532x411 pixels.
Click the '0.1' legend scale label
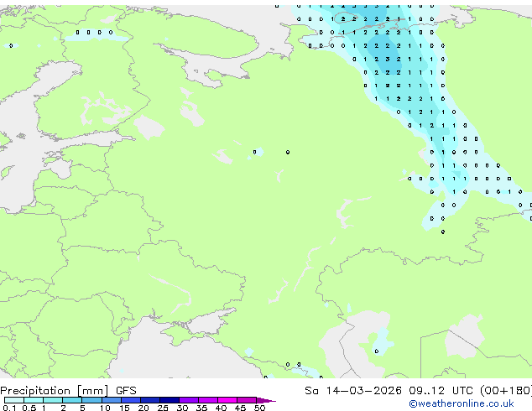point(9,408)
